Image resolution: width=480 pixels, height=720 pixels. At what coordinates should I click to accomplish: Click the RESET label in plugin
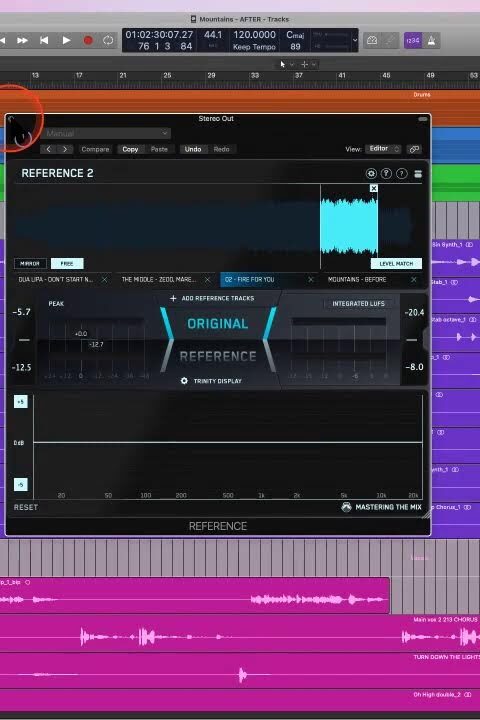[26, 507]
